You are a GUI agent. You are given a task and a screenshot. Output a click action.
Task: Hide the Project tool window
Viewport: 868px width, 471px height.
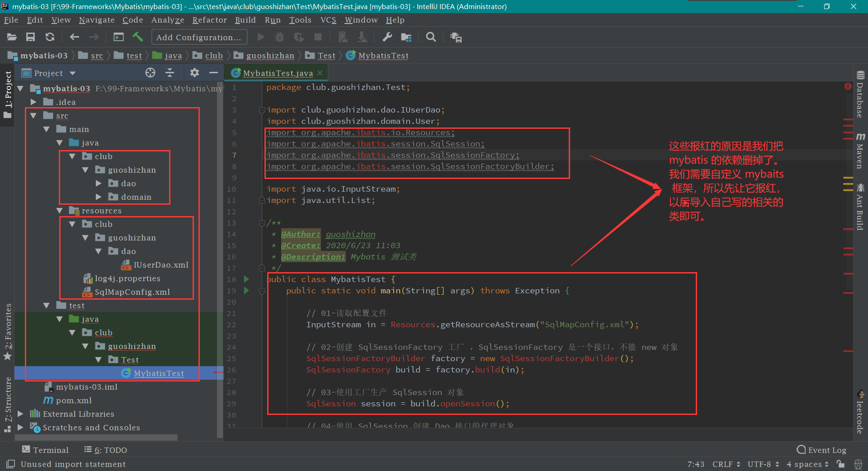213,73
